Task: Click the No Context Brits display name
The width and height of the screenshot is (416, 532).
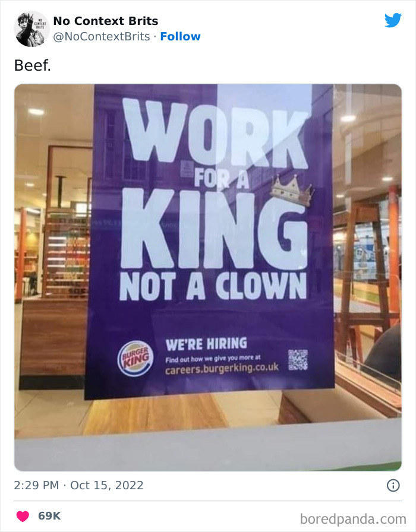Action: (x=105, y=21)
